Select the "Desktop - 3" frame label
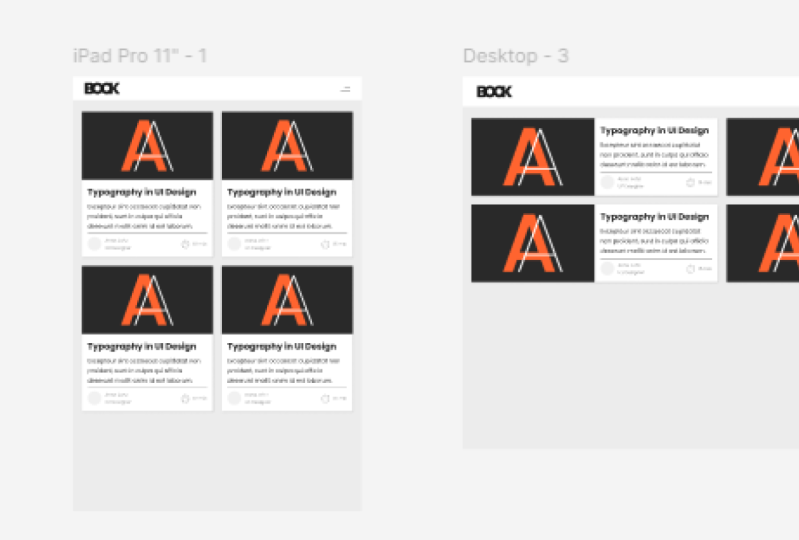 (516, 56)
